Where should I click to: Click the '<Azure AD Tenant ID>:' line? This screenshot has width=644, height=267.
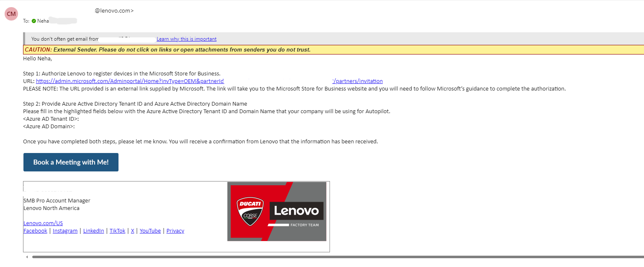pos(51,119)
